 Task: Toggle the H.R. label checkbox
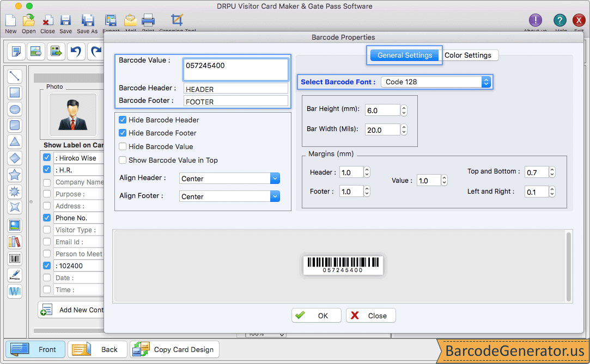[x=47, y=169]
